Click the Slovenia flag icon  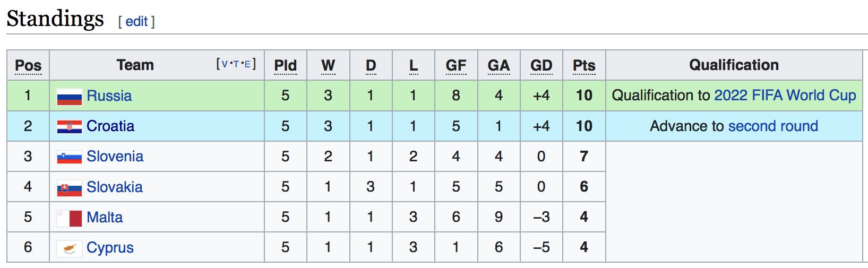tap(70, 157)
